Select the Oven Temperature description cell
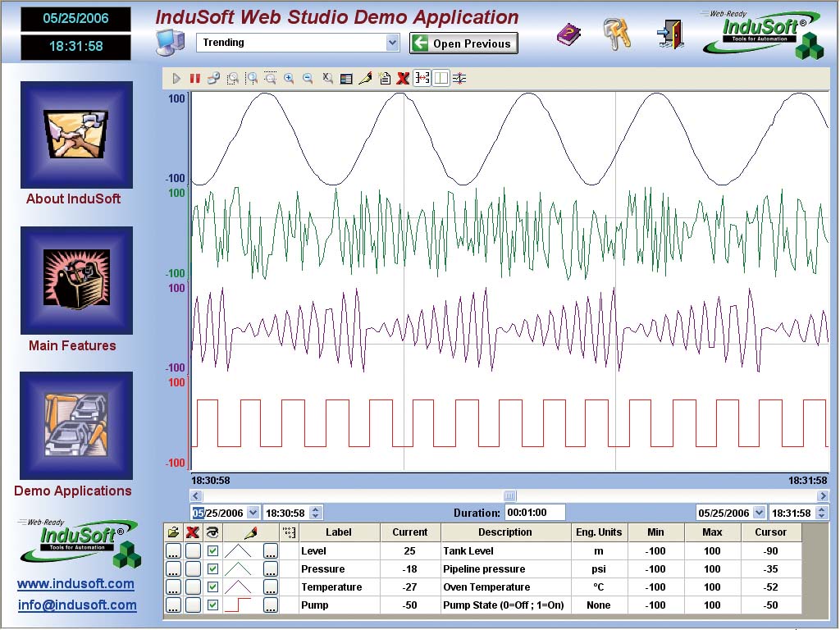The image size is (840, 630). [505, 587]
